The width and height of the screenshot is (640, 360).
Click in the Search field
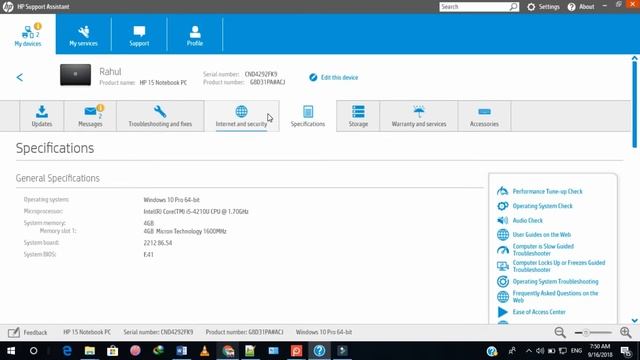pos(474,7)
